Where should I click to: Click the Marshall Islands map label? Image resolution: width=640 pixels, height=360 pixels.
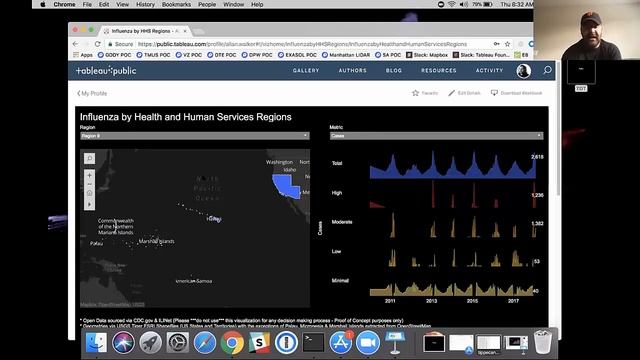(x=156, y=241)
